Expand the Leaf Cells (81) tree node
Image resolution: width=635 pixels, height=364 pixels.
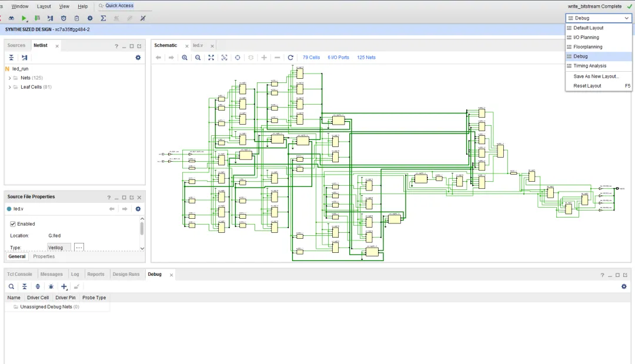pos(10,87)
